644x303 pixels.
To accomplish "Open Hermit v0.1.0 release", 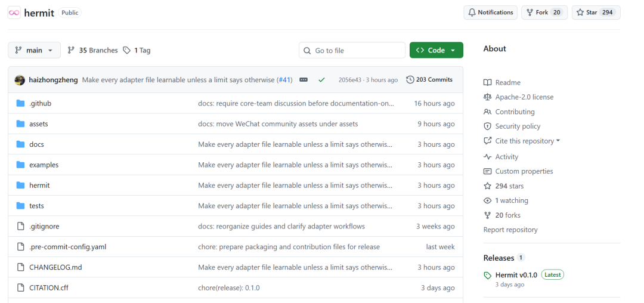I will pyautogui.click(x=516, y=275).
